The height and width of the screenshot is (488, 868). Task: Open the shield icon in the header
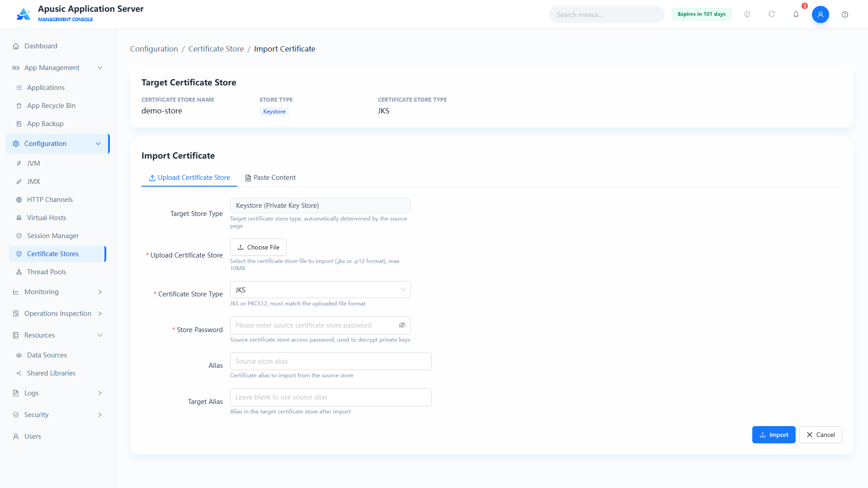click(747, 14)
